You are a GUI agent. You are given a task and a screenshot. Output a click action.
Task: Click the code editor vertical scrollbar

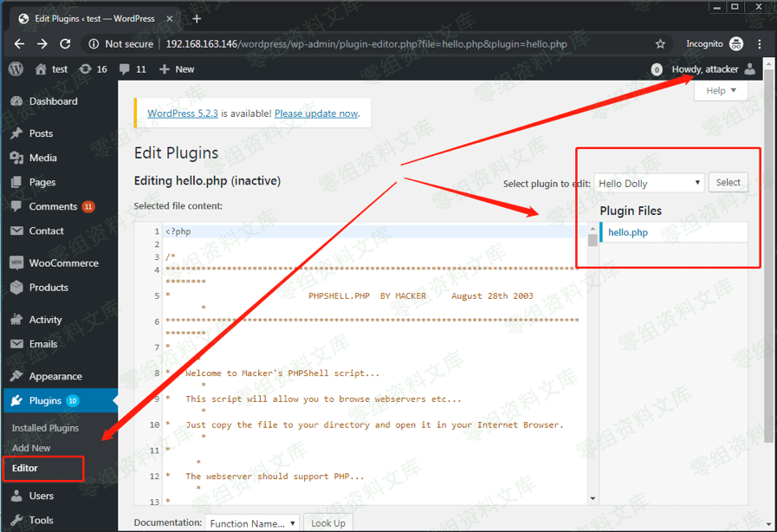(x=593, y=364)
